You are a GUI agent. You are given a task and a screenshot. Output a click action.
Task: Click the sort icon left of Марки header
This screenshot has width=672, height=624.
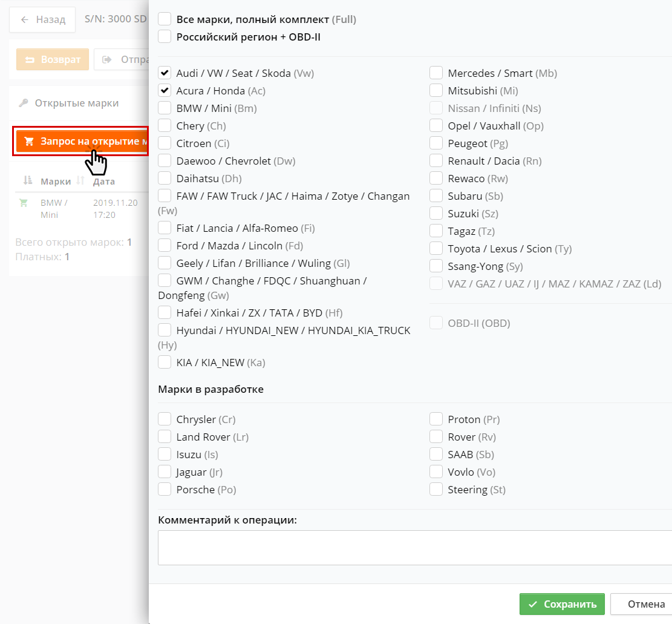tap(27, 180)
